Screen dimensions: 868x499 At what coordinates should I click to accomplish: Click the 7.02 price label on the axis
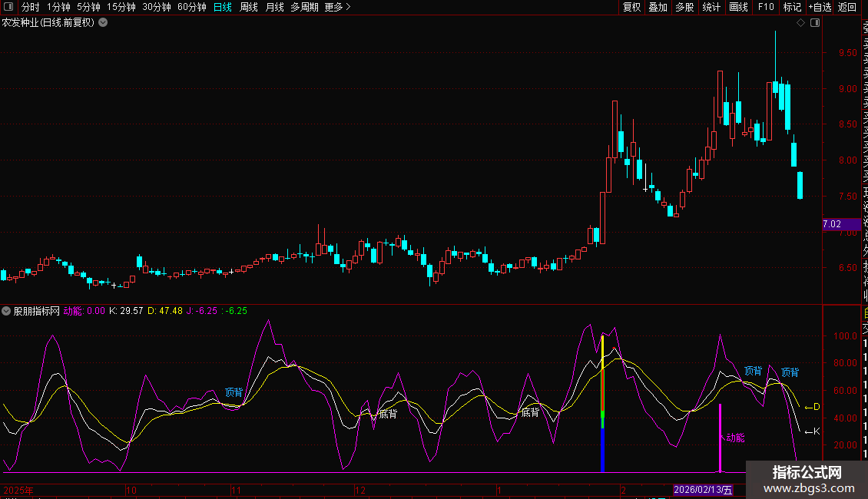pos(832,224)
